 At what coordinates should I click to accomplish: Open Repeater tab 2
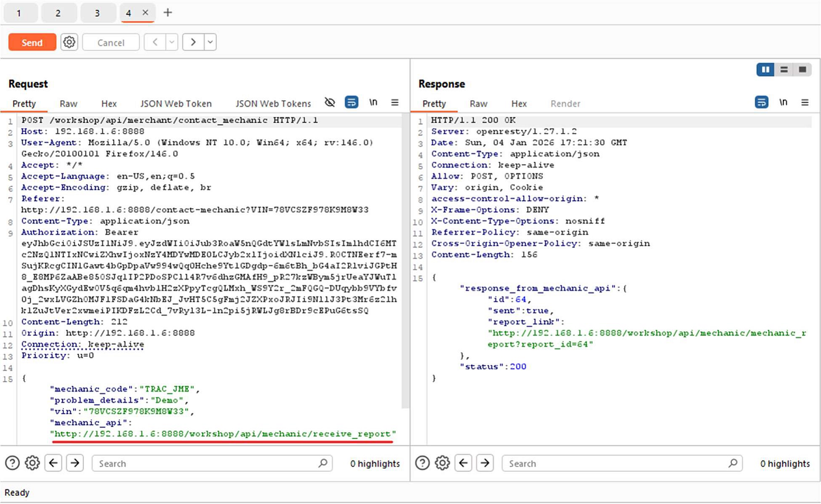(x=59, y=13)
